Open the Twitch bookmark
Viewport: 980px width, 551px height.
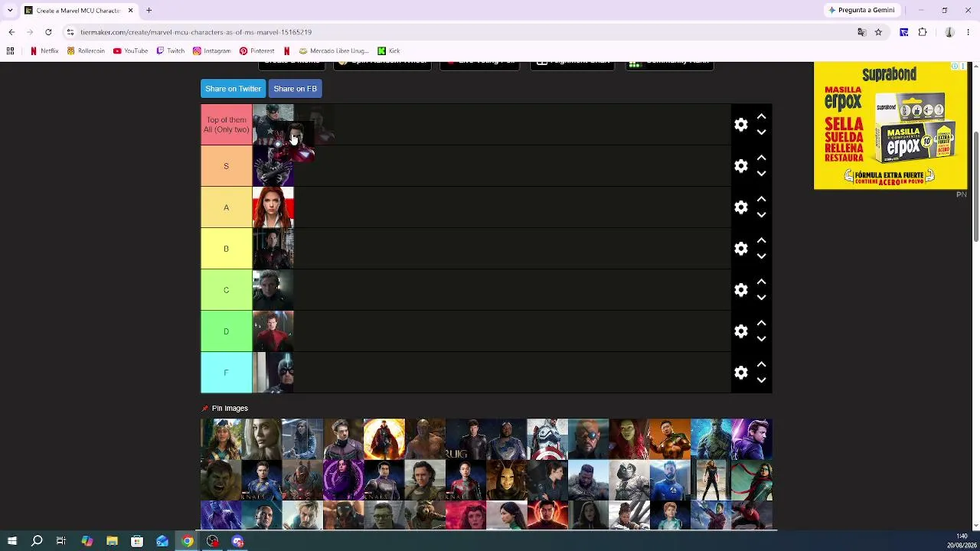(171, 51)
